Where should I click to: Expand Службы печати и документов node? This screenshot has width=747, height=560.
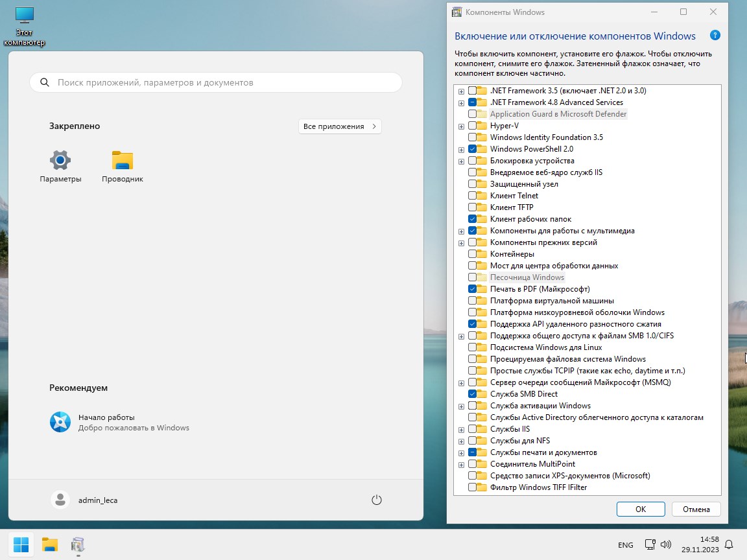click(x=461, y=453)
